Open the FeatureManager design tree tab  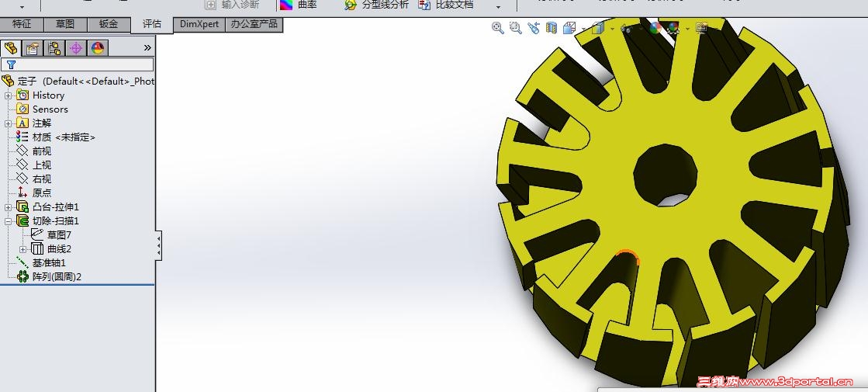click(11, 48)
